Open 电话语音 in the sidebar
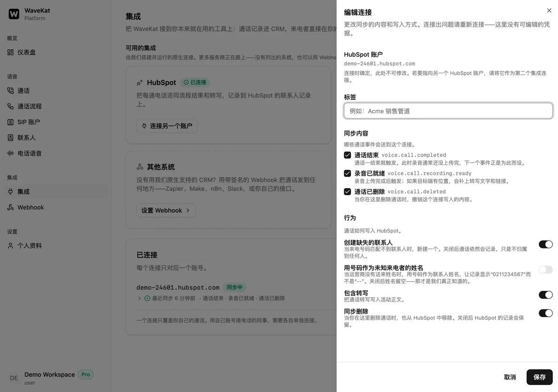Screen dimensions: 558x392 [x=56, y=153]
